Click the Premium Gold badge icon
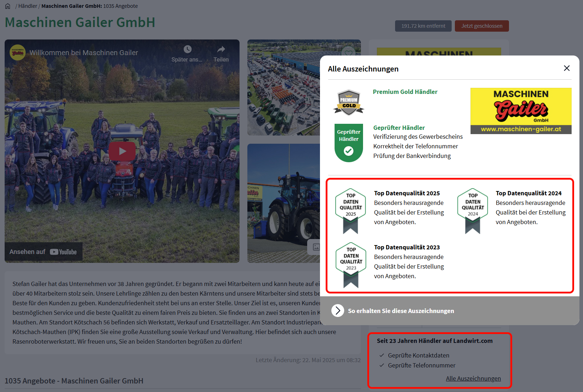 point(349,102)
